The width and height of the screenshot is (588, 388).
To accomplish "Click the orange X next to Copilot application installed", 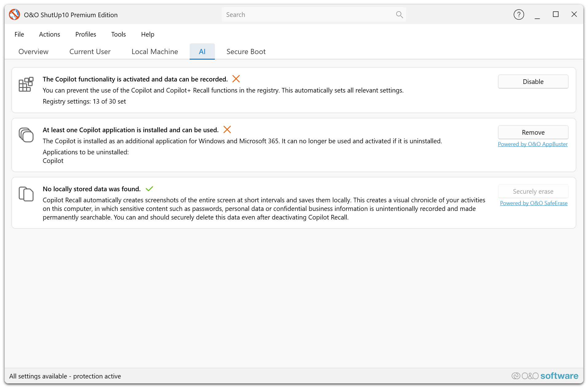I will (227, 130).
